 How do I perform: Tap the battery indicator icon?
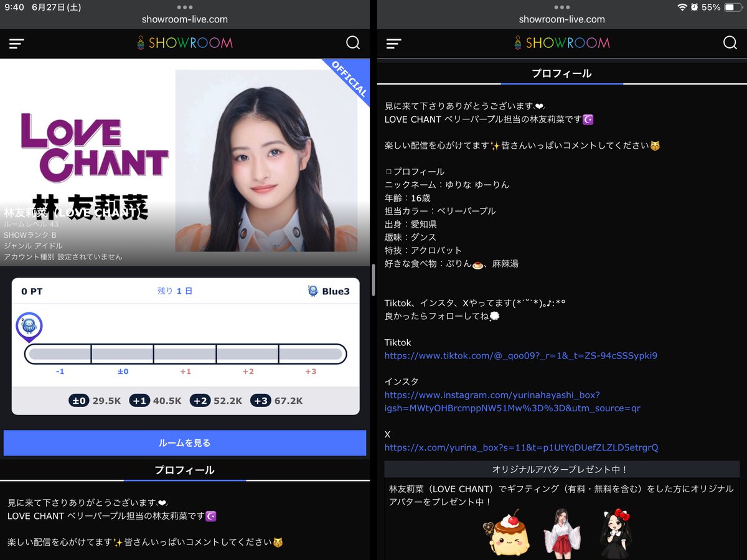[x=733, y=7]
